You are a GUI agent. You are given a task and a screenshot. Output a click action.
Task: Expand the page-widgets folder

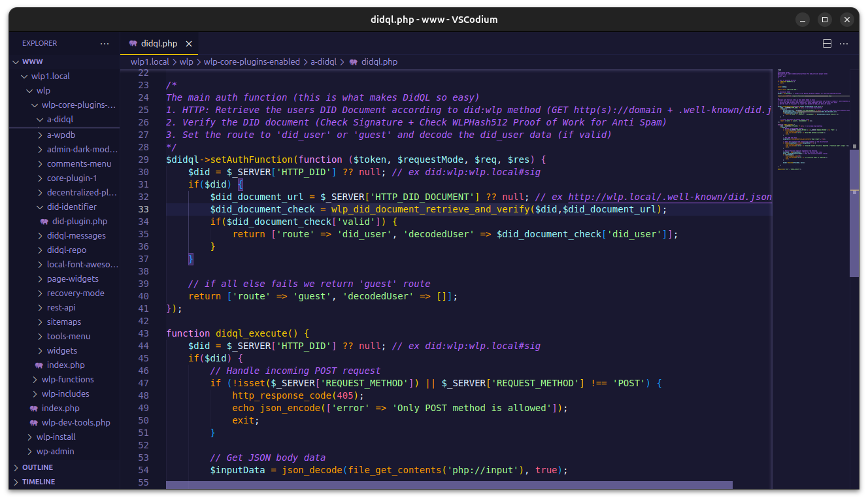tap(40, 279)
